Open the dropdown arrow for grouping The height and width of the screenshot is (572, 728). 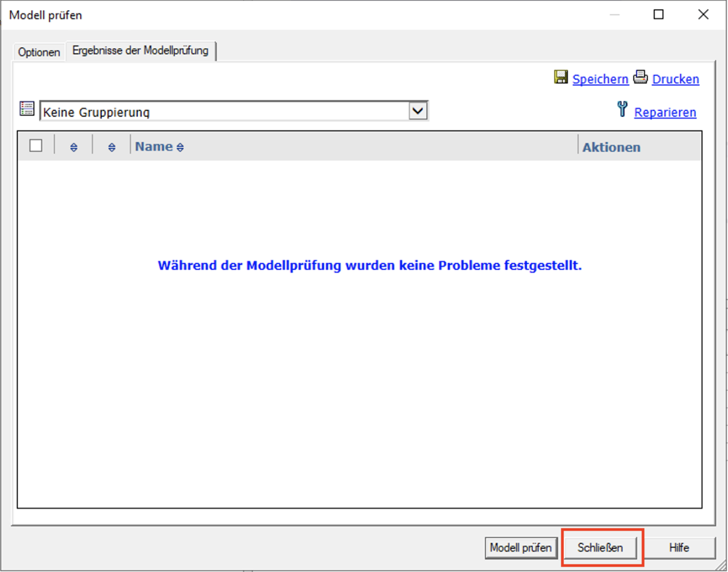coord(418,111)
